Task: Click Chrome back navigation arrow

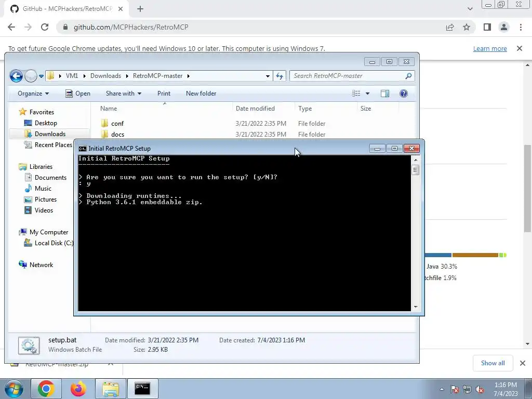Action: [11, 27]
